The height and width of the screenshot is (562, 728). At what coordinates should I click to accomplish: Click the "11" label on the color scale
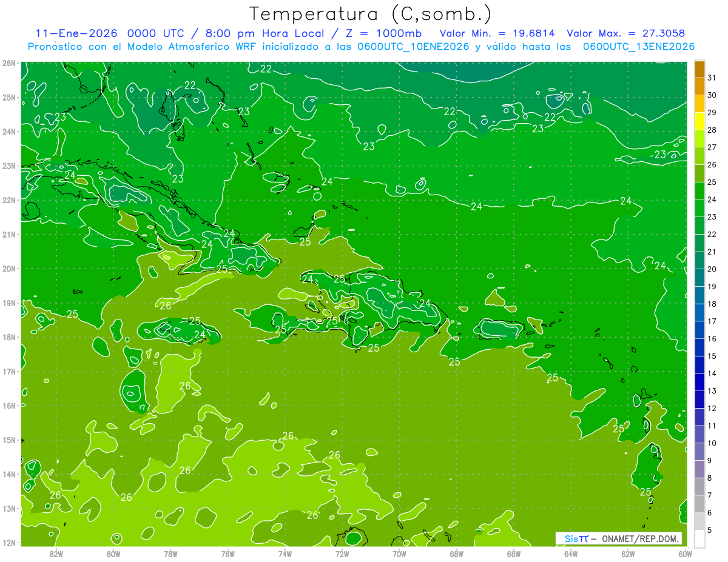pyautogui.click(x=712, y=426)
